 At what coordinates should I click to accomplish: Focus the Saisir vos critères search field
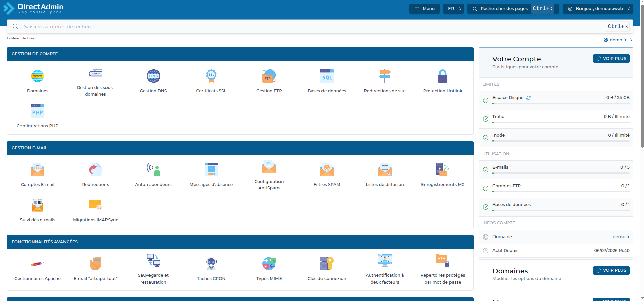[320, 26]
